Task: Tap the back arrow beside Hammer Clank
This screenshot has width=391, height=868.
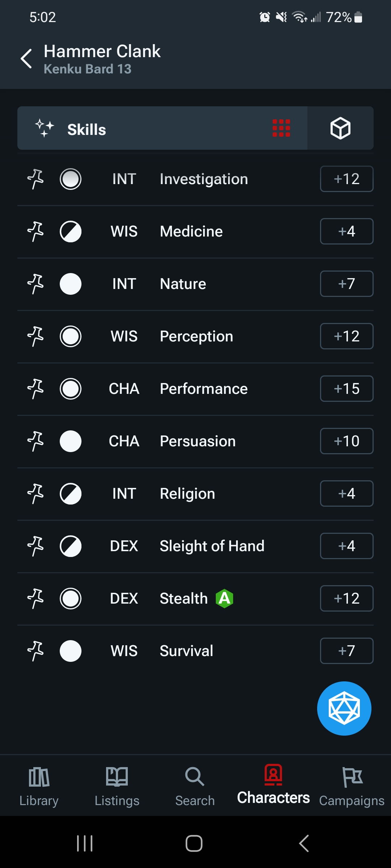Action: pos(26,59)
